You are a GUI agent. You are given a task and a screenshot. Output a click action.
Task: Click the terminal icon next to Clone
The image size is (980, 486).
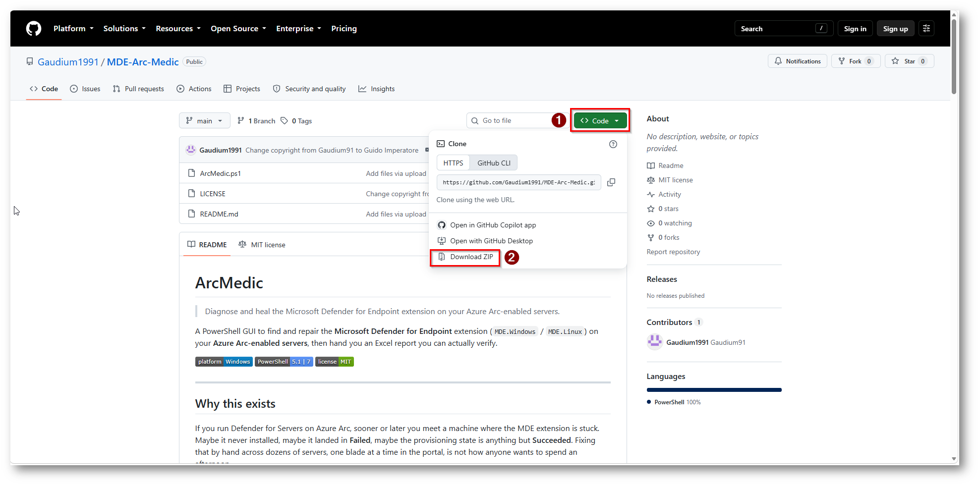pos(441,144)
